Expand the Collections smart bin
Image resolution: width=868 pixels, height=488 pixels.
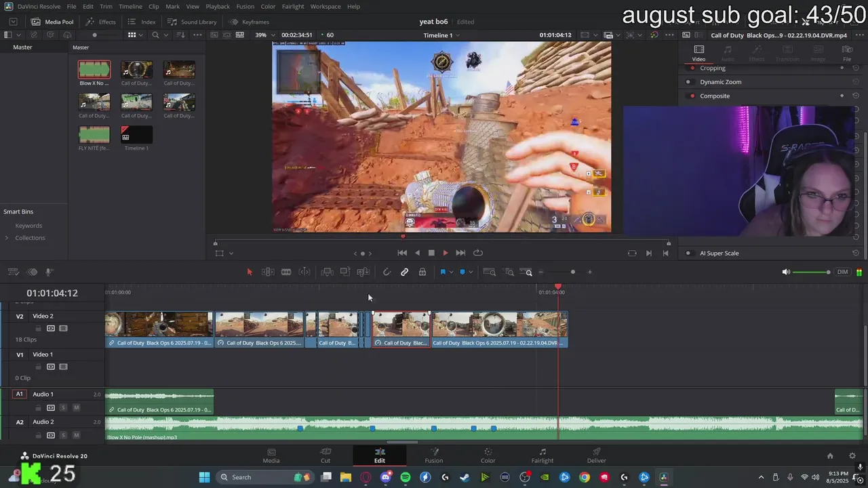[x=7, y=238]
